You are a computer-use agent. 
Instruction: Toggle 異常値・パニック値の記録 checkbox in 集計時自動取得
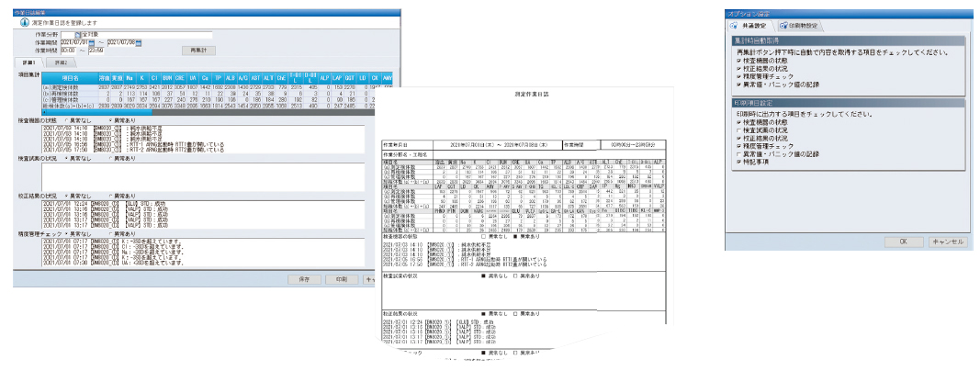(738, 84)
